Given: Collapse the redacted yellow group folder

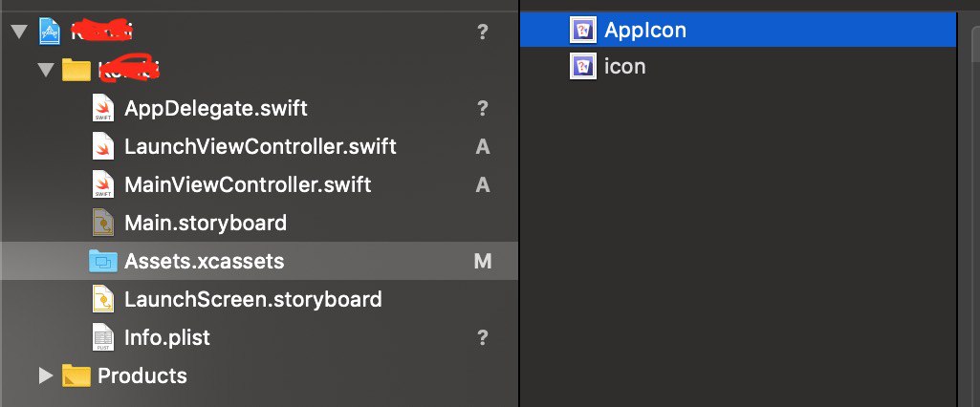Looking at the screenshot, I should [x=46, y=70].
